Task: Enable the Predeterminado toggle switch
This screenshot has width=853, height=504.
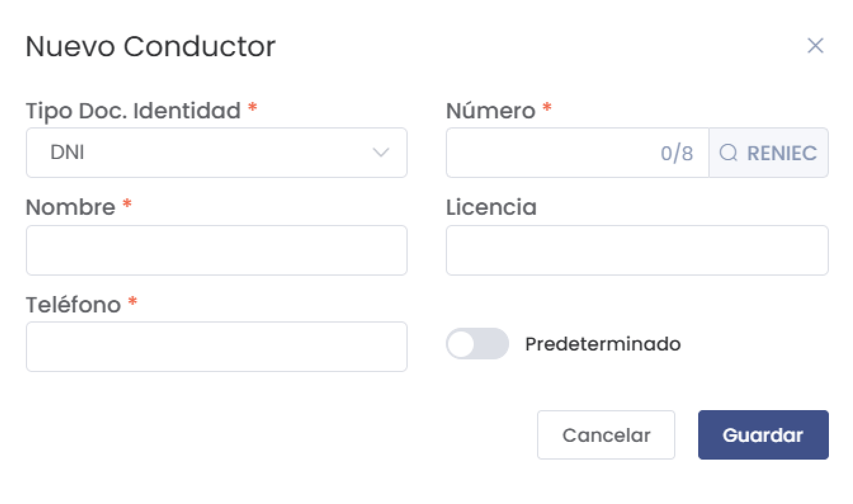Action: tap(477, 344)
